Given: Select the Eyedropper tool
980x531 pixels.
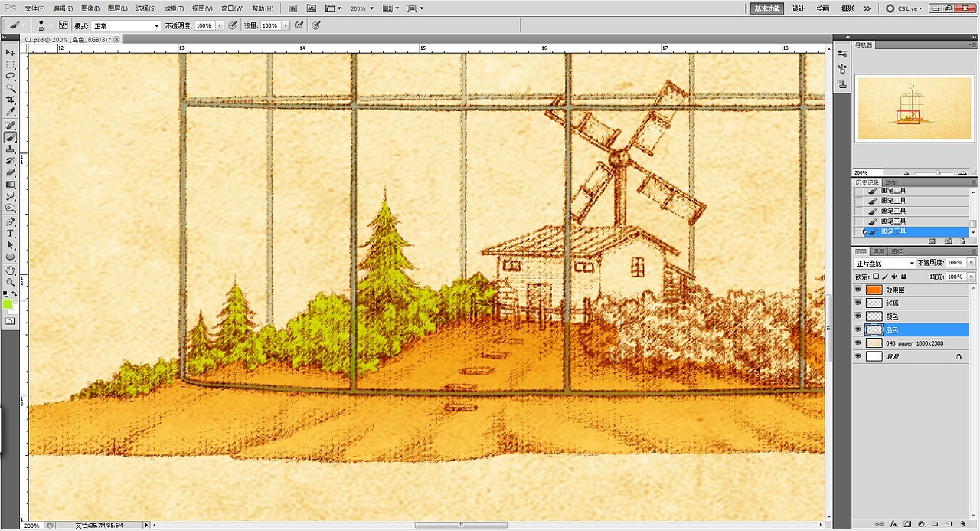Looking at the screenshot, I should [x=11, y=113].
